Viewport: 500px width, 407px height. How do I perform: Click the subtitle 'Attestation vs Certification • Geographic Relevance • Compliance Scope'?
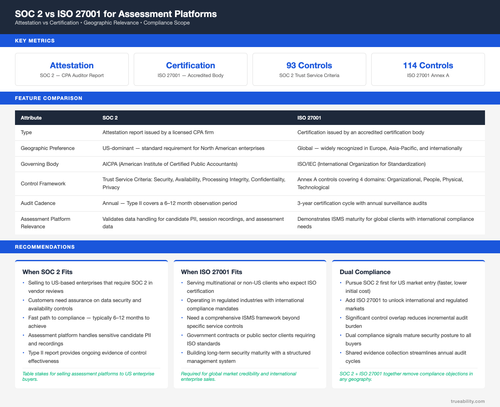[x=102, y=23]
